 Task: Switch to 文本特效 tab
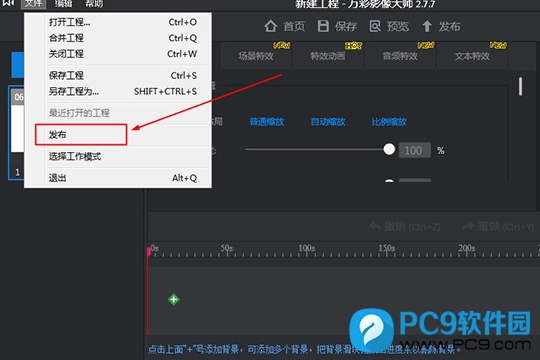[472, 55]
